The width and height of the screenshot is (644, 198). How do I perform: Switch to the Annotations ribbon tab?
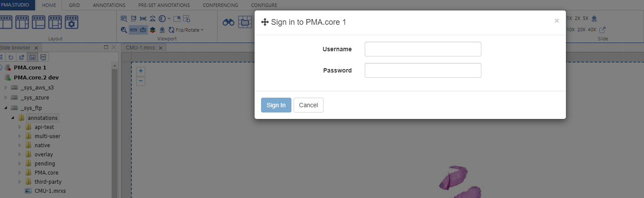point(109,5)
